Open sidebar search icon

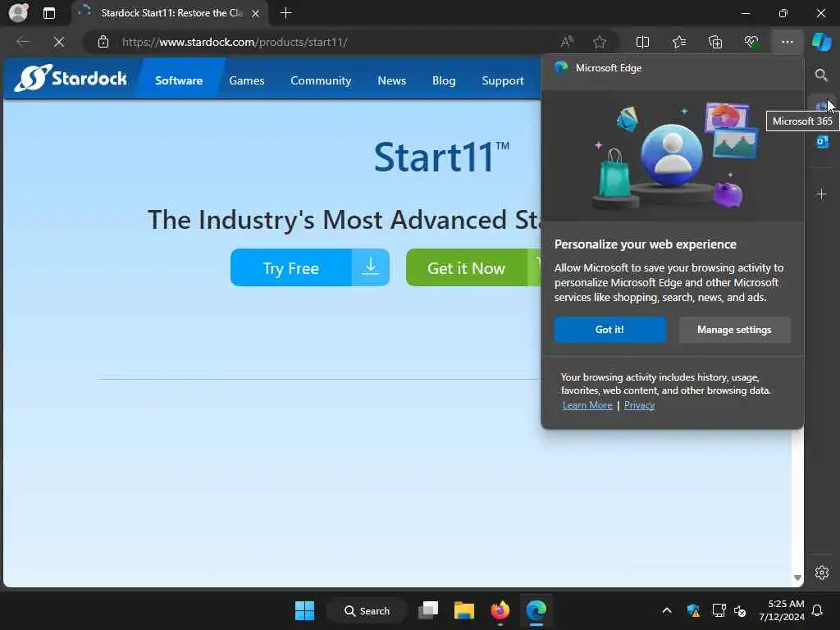pos(821,75)
